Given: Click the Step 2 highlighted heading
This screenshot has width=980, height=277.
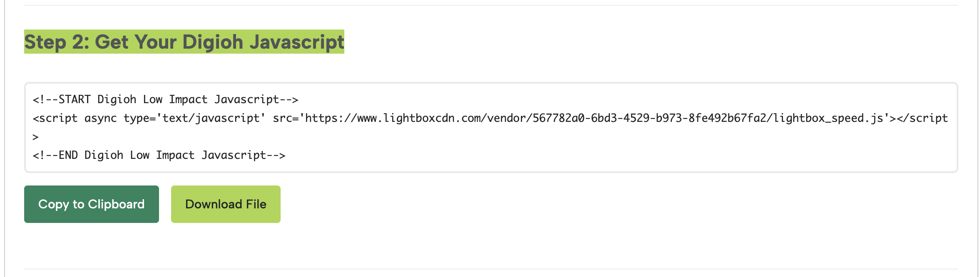Looking at the screenshot, I should 184,41.
